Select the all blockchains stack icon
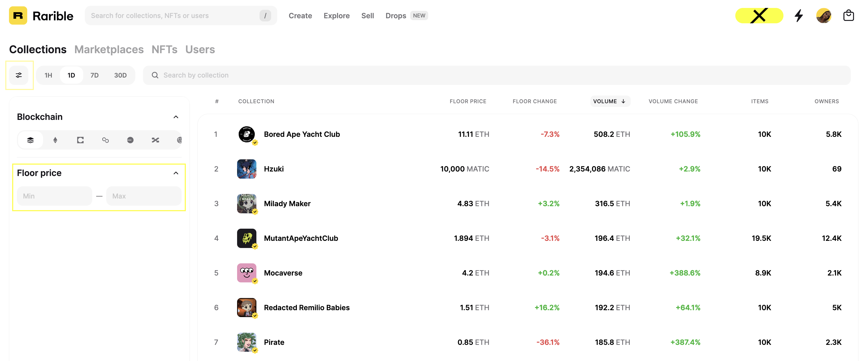The width and height of the screenshot is (868, 361). 30,140
